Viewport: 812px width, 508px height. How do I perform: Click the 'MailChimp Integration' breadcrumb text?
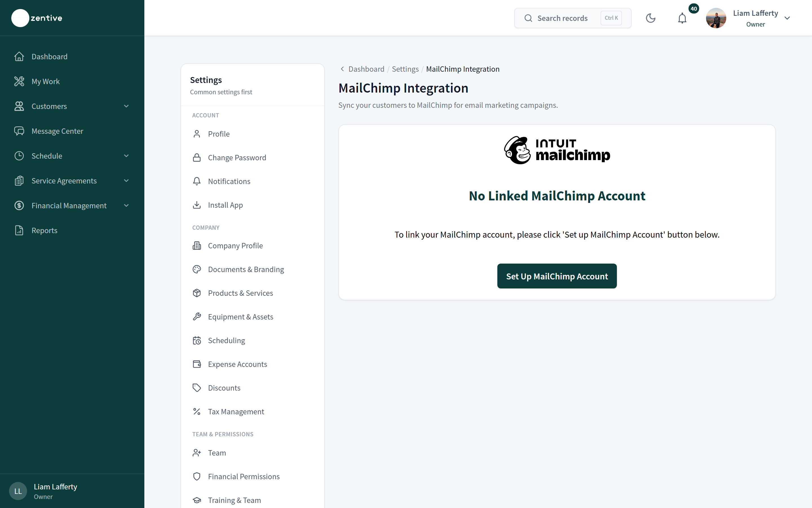coord(463,69)
